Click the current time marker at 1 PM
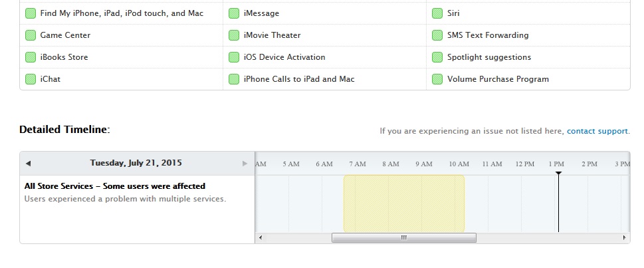Viewport: 644px width, 268px height. (x=558, y=202)
